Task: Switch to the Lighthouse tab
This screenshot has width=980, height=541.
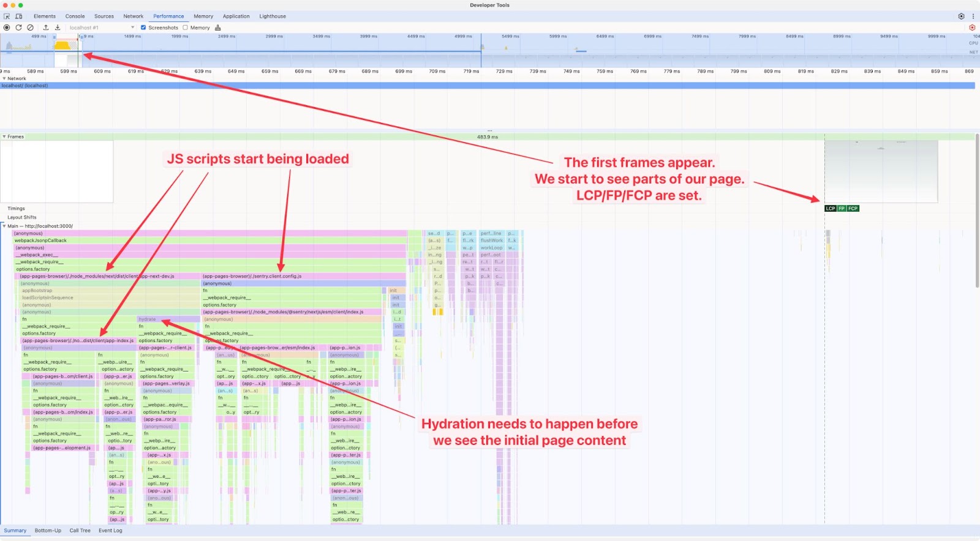Action: (273, 17)
